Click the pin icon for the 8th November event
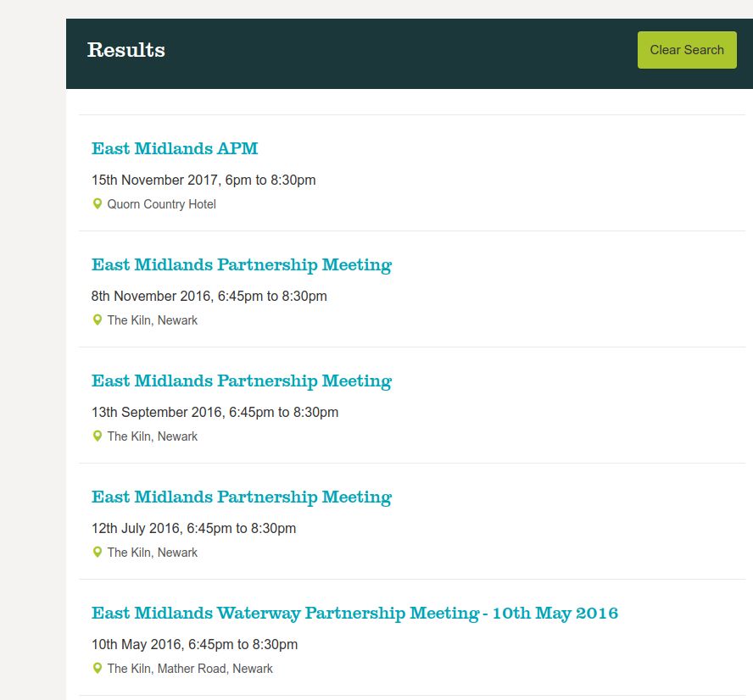The width and height of the screenshot is (753, 700). tap(98, 320)
